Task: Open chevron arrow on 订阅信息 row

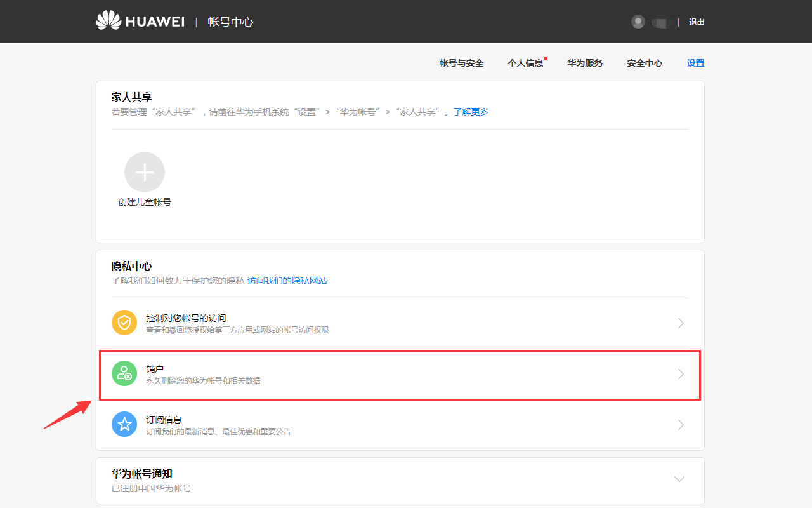Action: pyautogui.click(x=681, y=425)
